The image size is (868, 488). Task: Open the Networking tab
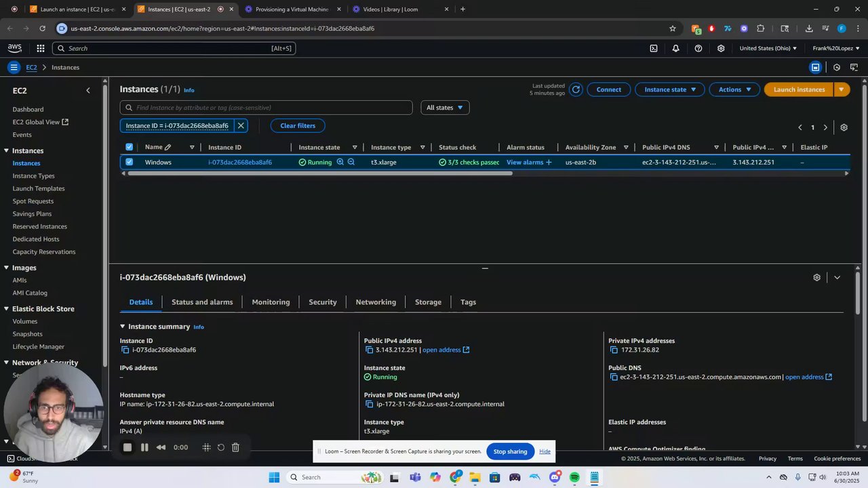tap(376, 302)
